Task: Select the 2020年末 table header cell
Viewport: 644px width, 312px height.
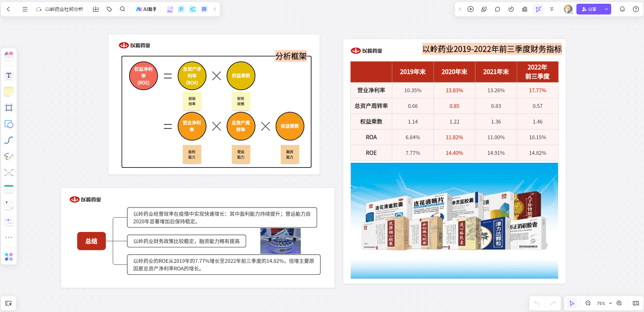Action: click(x=454, y=72)
